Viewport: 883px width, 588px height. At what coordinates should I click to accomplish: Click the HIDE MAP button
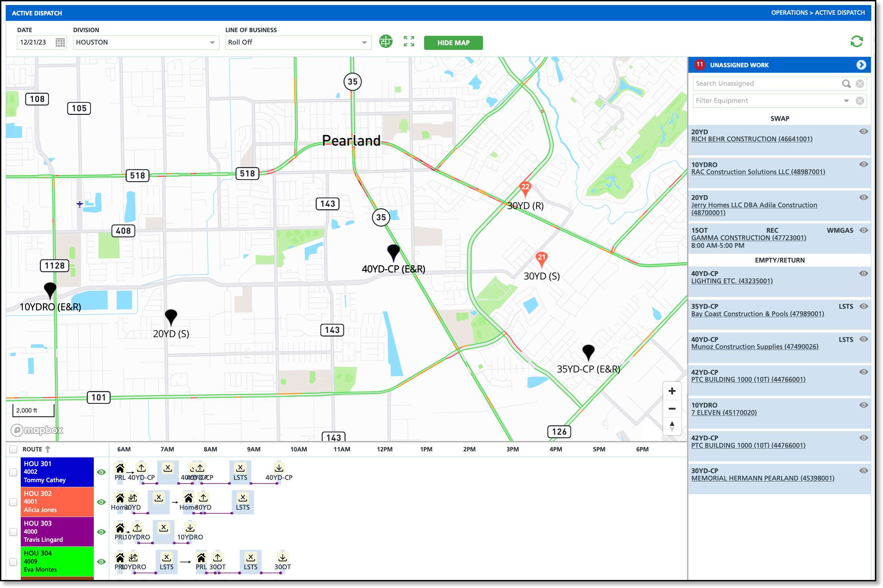tap(453, 43)
